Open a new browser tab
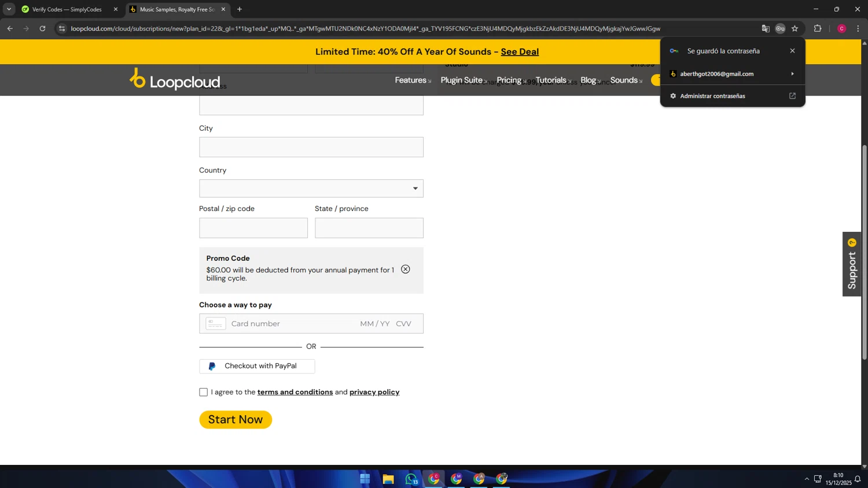This screenshot has width=868, height=488. pos(240,9)
